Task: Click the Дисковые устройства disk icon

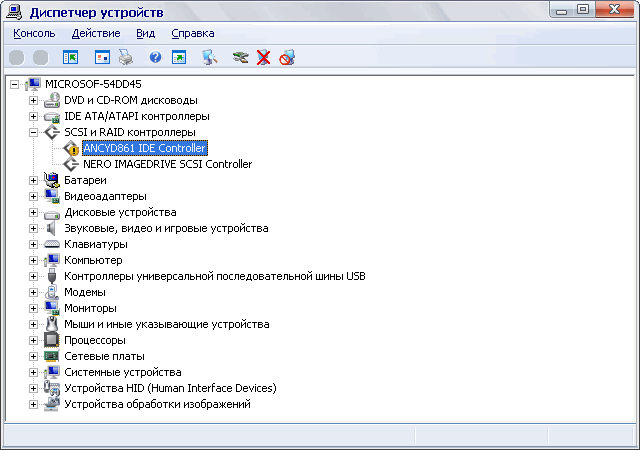Action: [52, 213]
